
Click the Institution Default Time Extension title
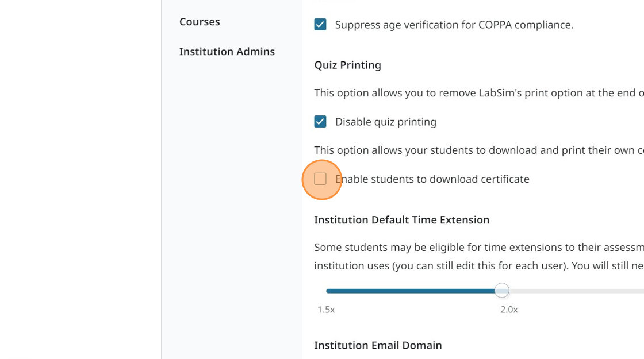tap(401, 219)
